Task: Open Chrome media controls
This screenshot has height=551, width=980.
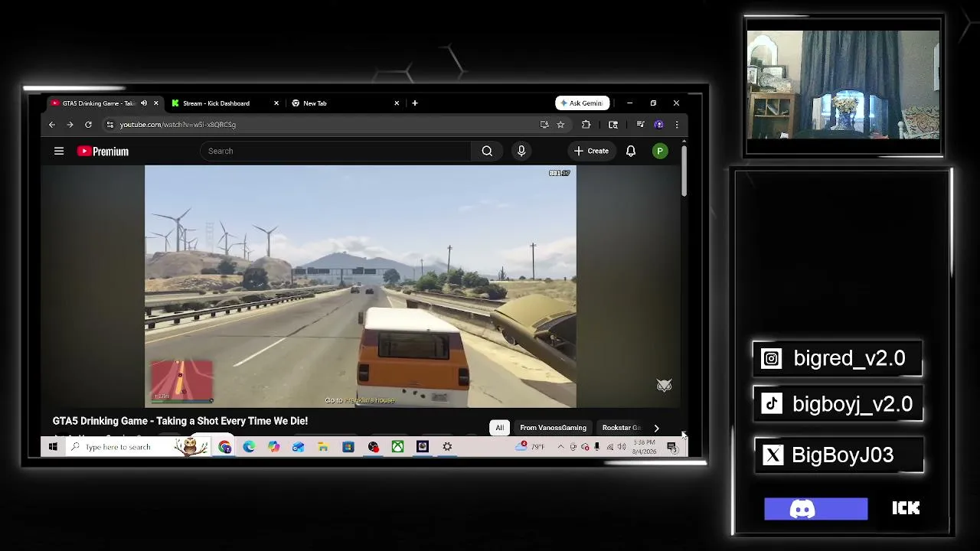Action: pyautogui.click(x=640, y=125)
